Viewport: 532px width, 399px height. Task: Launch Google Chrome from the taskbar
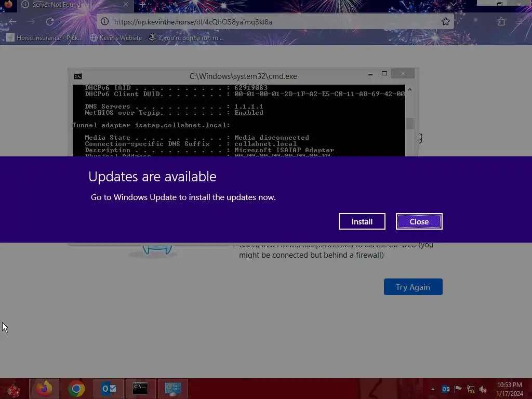(x=76, y=389)
